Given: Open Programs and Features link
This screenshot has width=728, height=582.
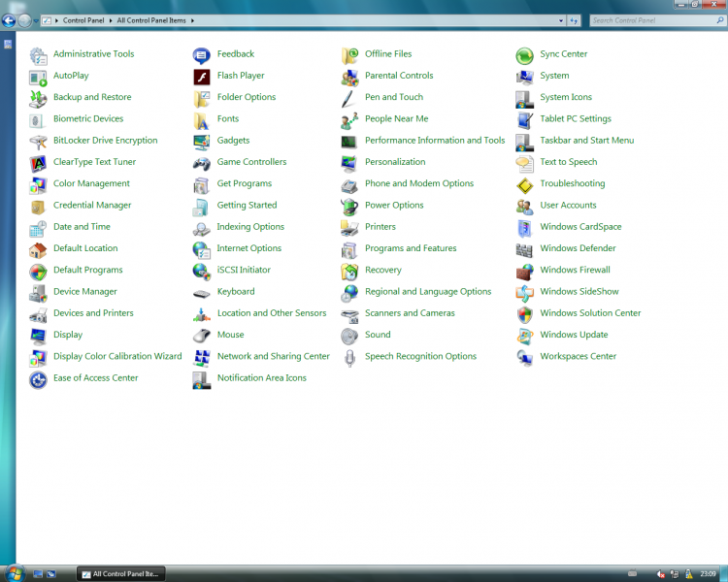Looking at the screenshot, I should (x=411, y=248).
